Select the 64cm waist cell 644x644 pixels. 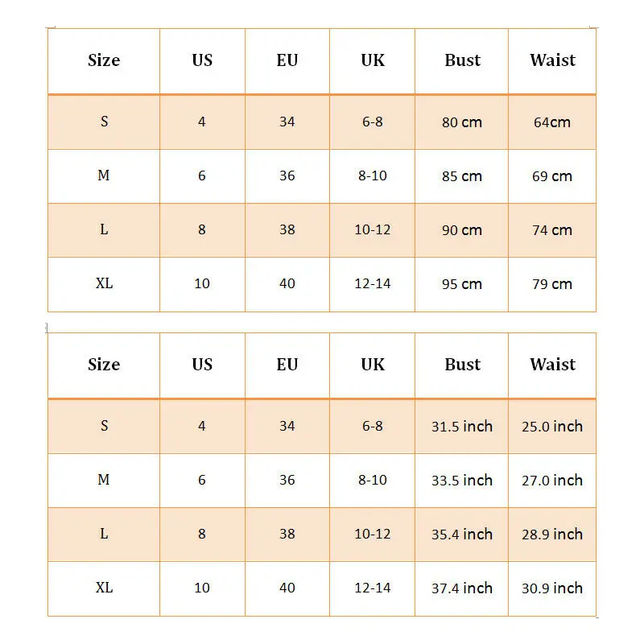click(551, 122)
